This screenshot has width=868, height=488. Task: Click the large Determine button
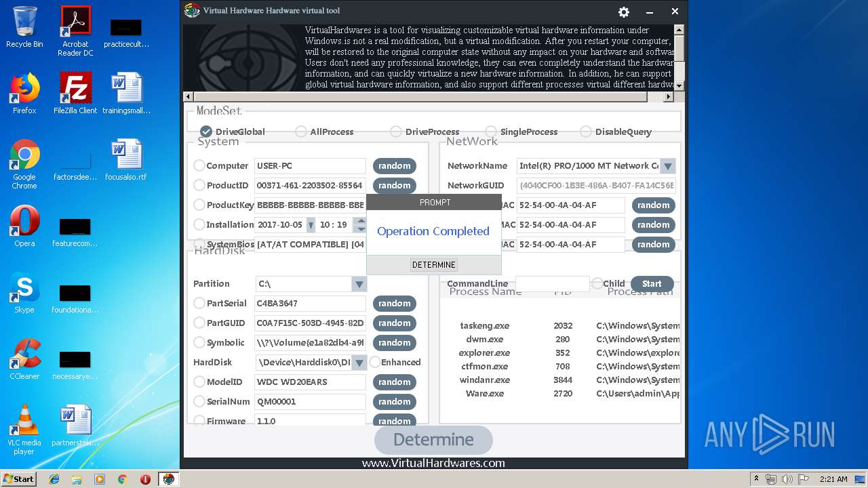click(433, 439)
